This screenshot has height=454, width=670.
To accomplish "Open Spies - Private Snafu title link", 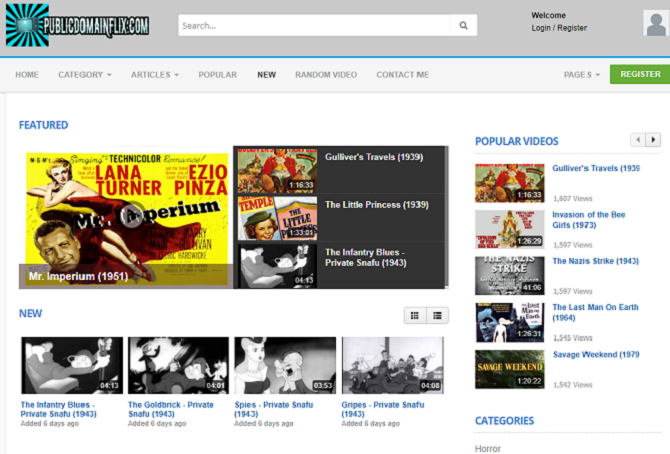I will pos(273,409).
